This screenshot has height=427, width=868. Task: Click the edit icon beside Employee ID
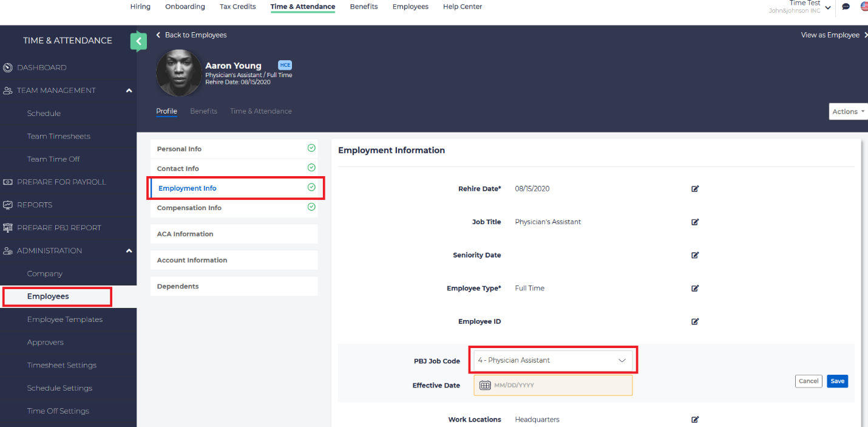(x=695, y=321)
